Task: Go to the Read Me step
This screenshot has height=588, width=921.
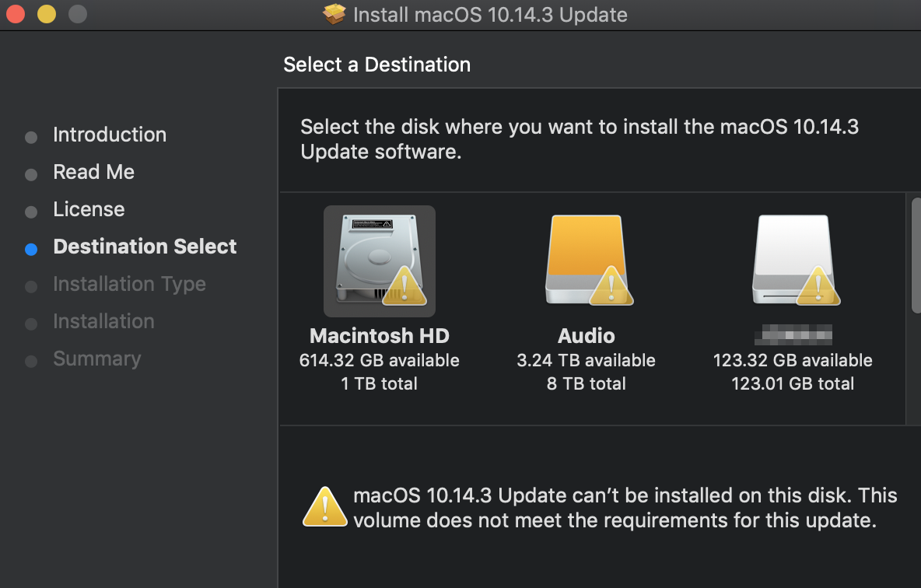Action: tap(93, 172)
